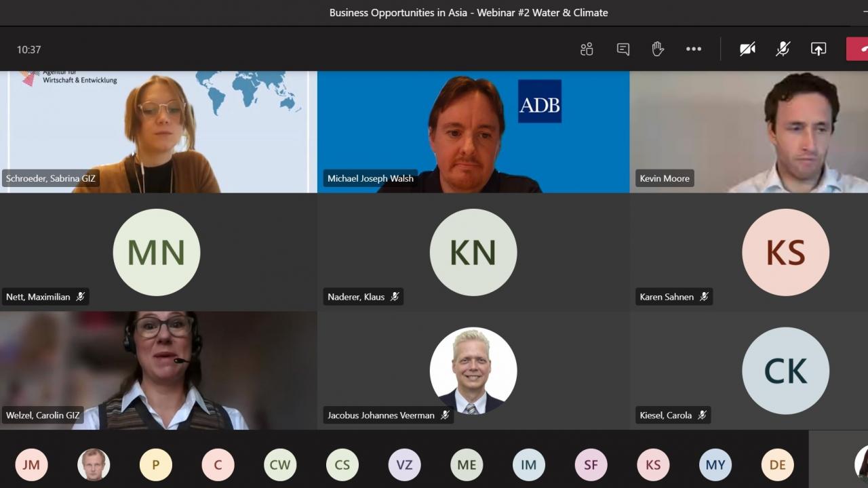Click the muted mic icon next to Karen Sahnen

tap(704, 297)
